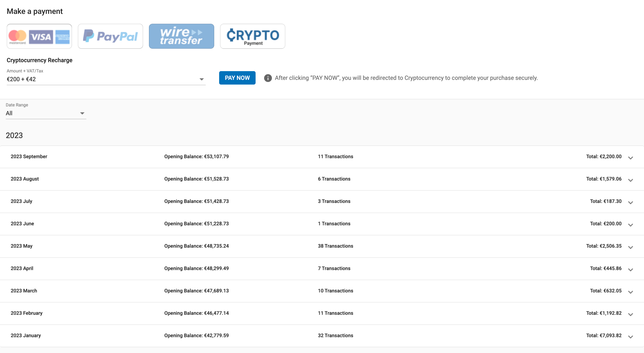Click '11 Transactions' in the September row

(335, 156)
